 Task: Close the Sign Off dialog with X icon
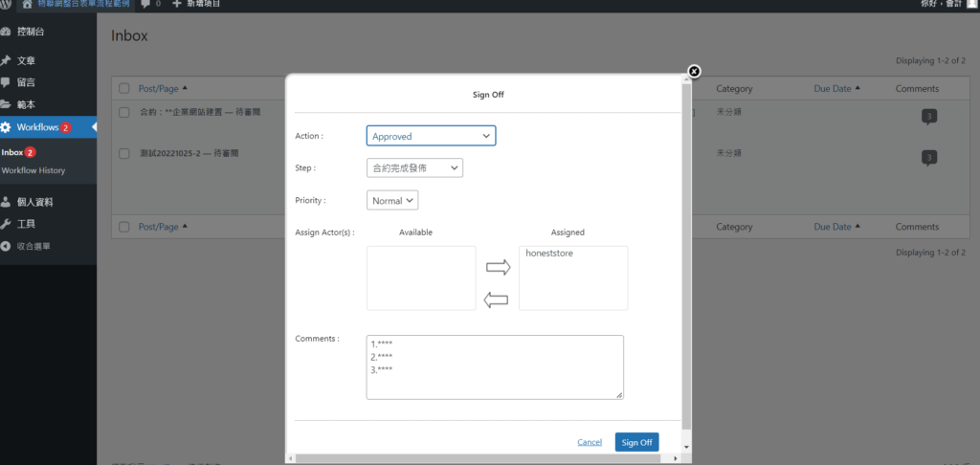click(694, 72)
